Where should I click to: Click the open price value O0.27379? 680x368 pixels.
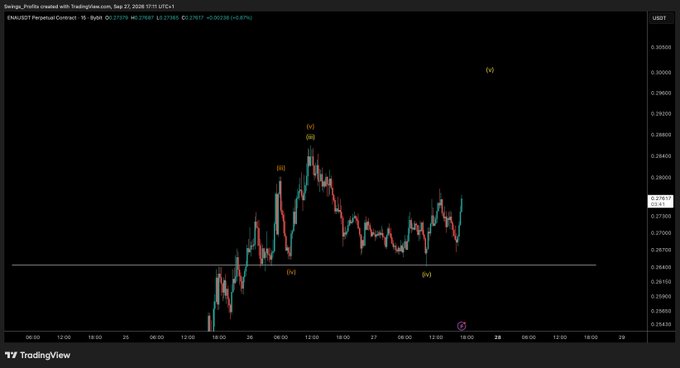pyautogui.click(x=117, y=18)
